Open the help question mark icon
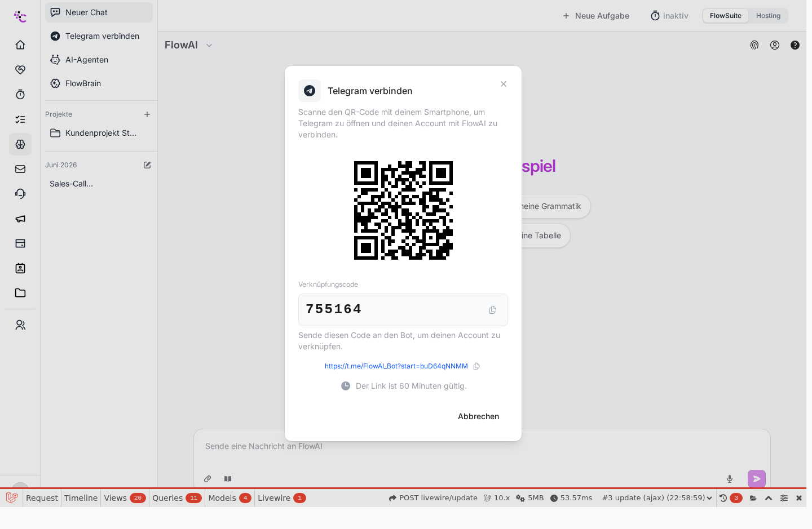The width and height of the screenshot is (812, 529). pyautogui.click(x=795, y=45)
